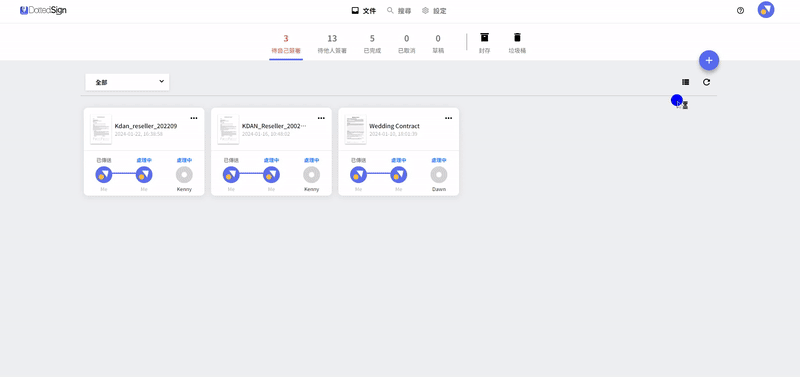The width and height of the screenshot is (800, 377).
Task: Open more options on Wedding Contract card
Action: click(x=448, y=118)
